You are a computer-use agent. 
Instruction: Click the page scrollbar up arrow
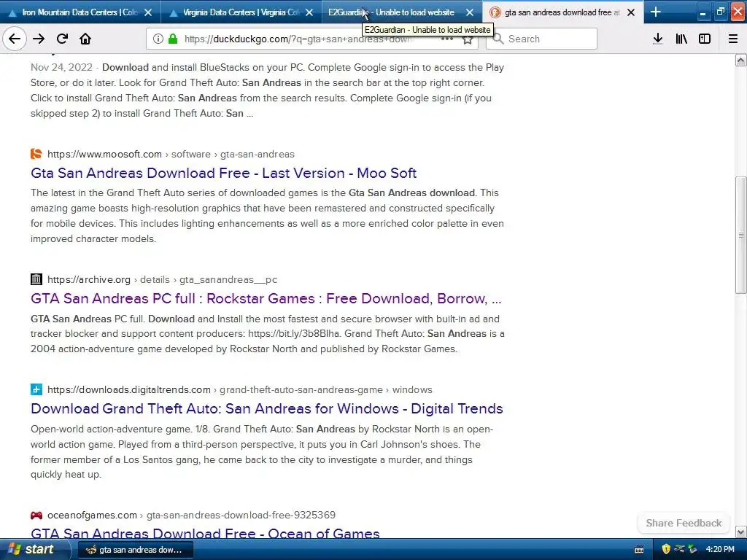(x=740, y=60)
